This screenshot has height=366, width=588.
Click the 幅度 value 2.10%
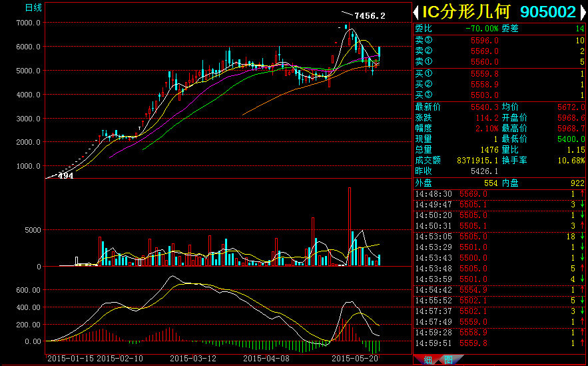pyautogui.click(x=487, y=129)
